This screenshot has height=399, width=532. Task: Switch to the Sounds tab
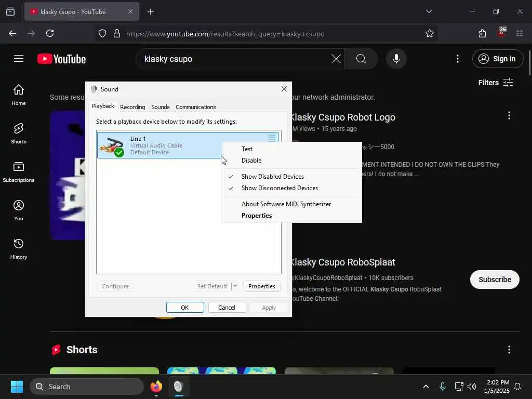161,107
